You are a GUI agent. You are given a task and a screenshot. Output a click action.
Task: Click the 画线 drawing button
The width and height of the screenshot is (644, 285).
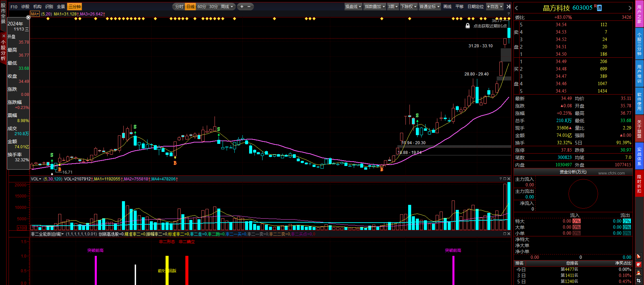(x=447, y=7)
